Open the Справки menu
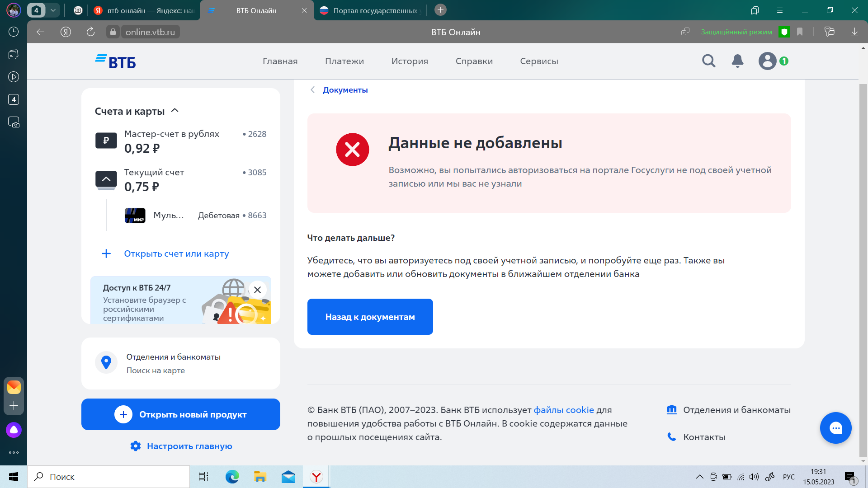Screen dimensions: 868x488 pyautogui.click(x=474, y=61)
